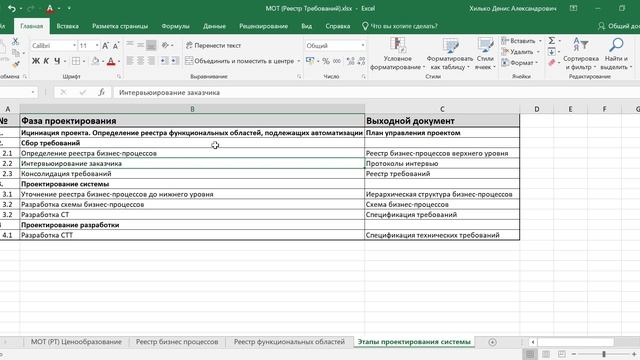Toggle center horizontal alignment
The image size is (640, 360).
pyautogui.click(x=140, y=61)
